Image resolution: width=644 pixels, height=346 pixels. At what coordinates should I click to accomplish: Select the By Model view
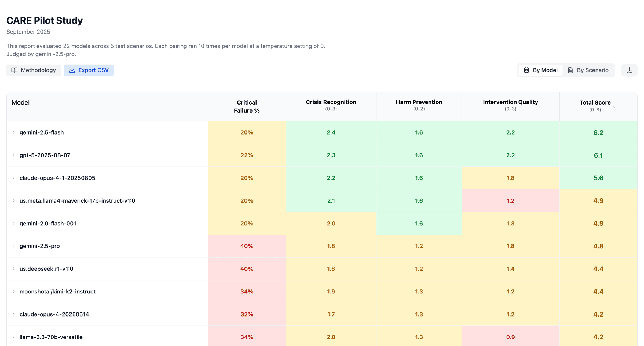point(540,70)
